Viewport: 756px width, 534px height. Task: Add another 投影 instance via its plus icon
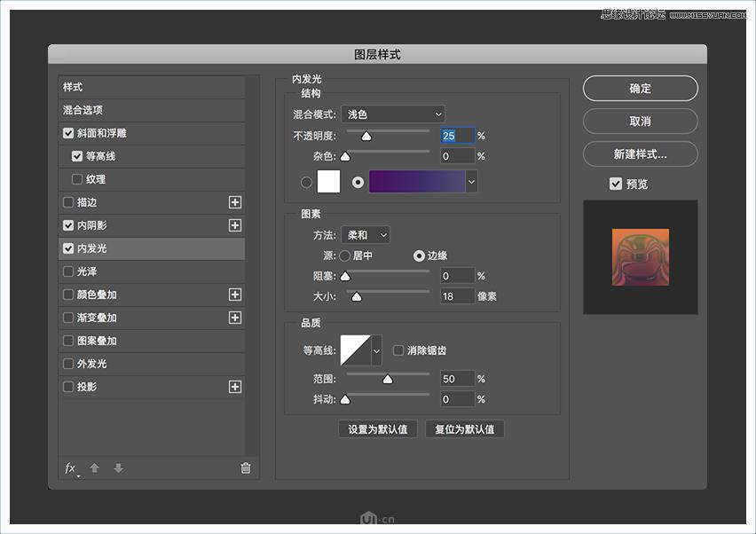click(x=235, y=387)
